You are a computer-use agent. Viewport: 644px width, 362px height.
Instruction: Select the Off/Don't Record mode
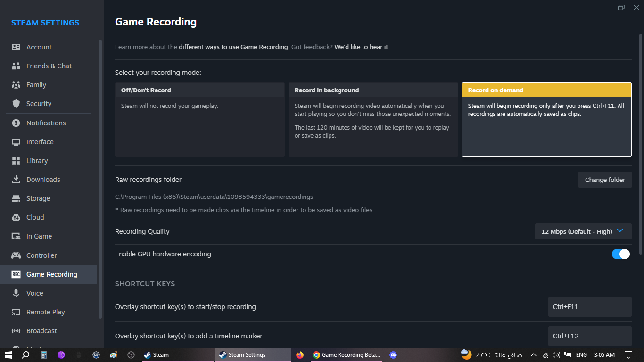pos(200,120)
